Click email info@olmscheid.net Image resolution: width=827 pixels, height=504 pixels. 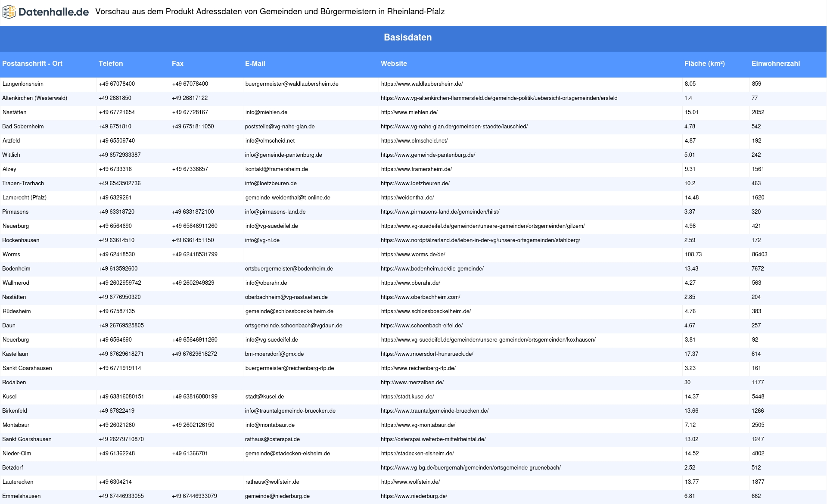[x=270, y=141]
